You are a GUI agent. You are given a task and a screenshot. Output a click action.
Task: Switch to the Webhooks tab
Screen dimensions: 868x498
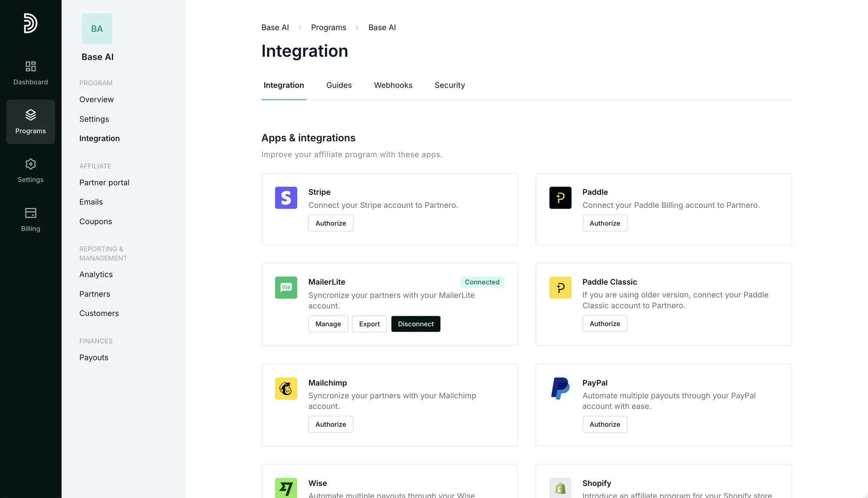(x=393, y=85)
